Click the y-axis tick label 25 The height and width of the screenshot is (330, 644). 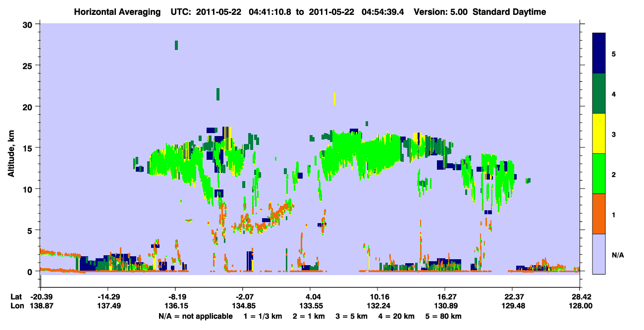pos(29,65)
